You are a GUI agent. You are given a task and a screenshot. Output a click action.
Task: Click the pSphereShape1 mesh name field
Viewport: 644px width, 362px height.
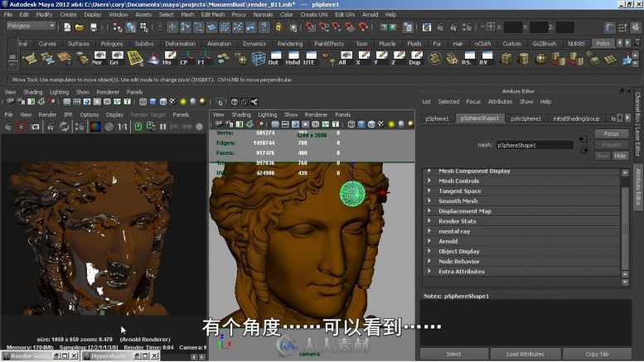[x=535, y=145]
